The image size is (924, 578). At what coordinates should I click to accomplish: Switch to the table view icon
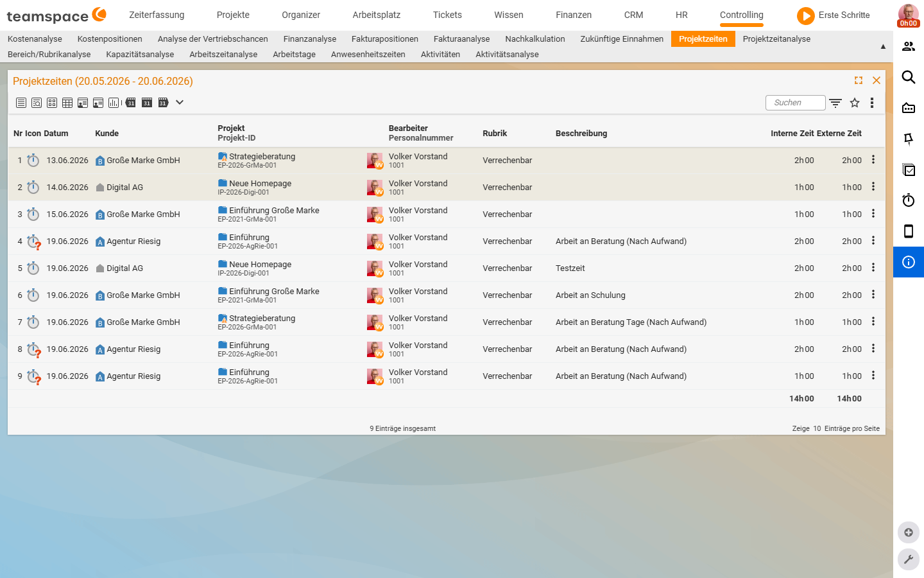click(67, 103)
